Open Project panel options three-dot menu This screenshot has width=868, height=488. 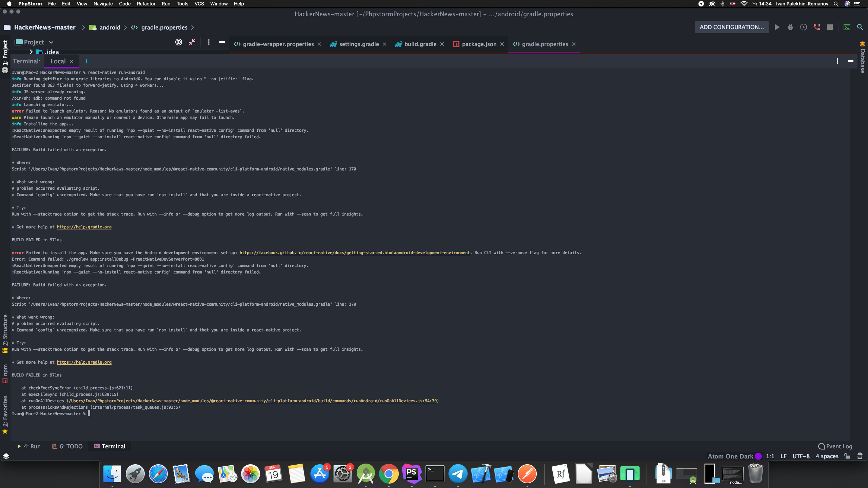(209, 42)
